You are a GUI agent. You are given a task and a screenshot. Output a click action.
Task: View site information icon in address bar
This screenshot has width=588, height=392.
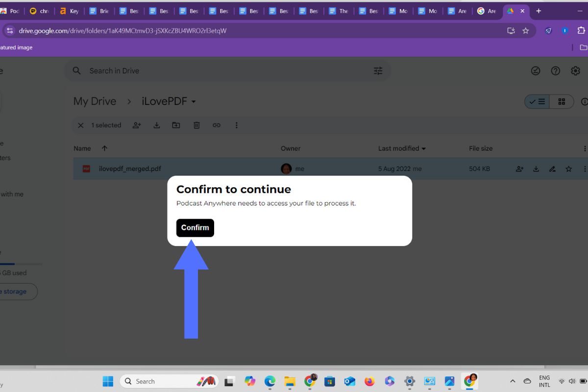(9, 30)
